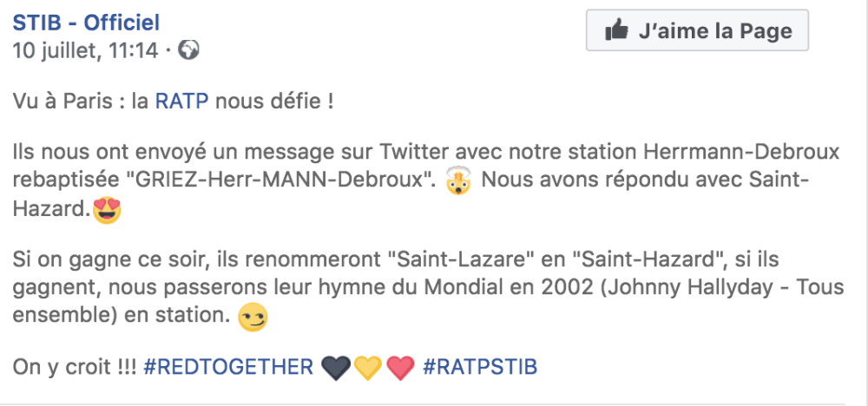
Task: Open the #RATPSTIB hashtag
Action: point(480,367)
